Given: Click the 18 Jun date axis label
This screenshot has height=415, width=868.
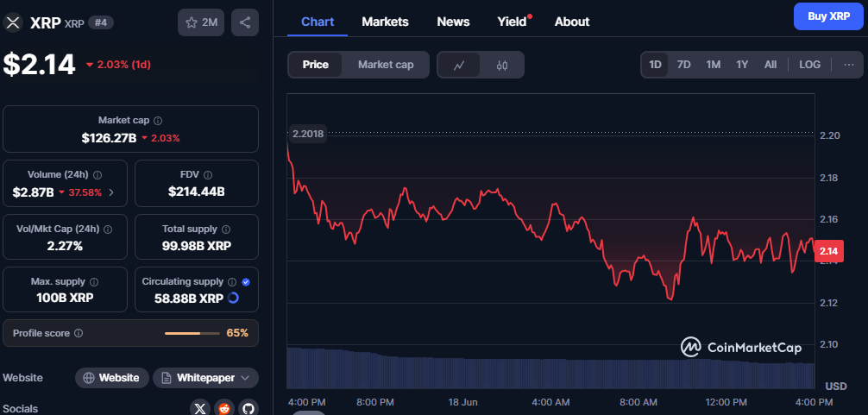Looking at the screenshot, I should coord(462,402).
